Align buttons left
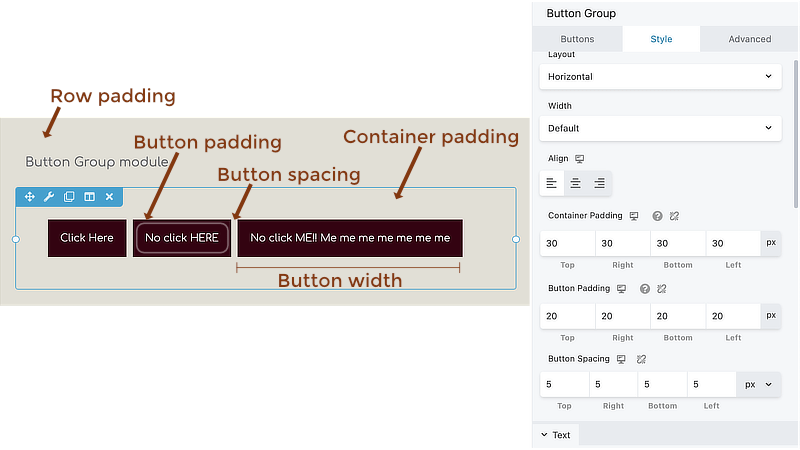Image resolution: width=800 pixels, height=450 pixels. (x=552, y=183)
